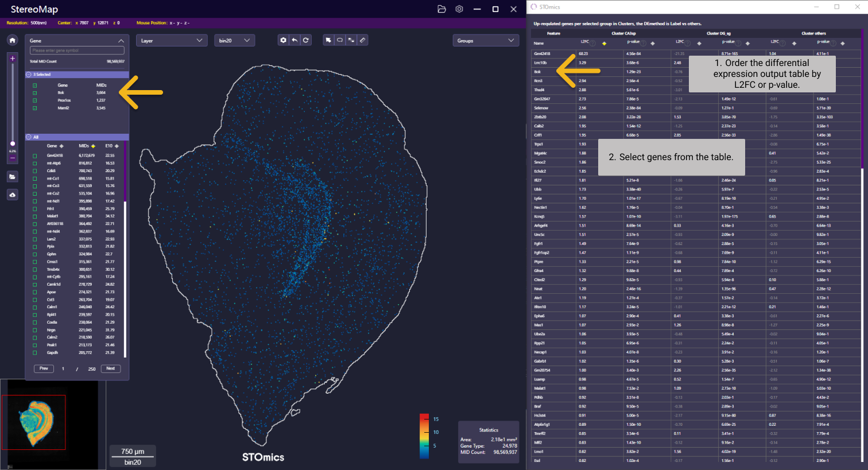
Task: Activate the ruler measurement tool
Action: tap(363, 40)
